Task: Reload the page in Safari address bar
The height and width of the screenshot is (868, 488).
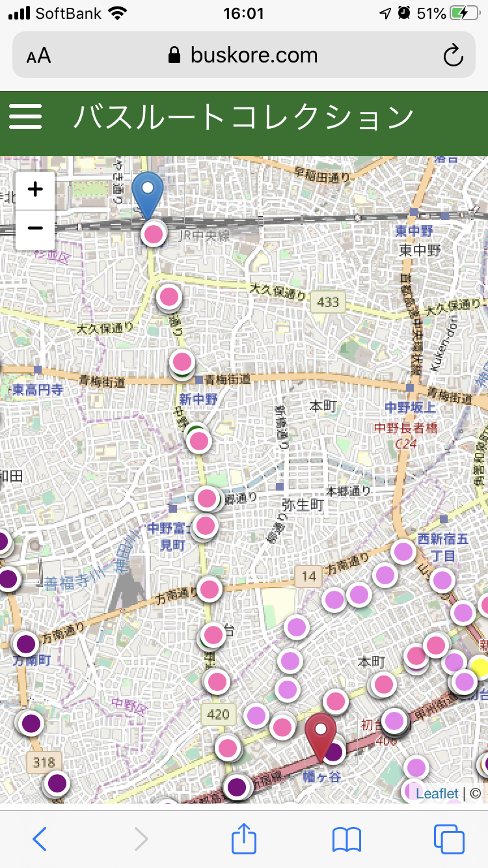Action: pyautogui.click(x=453, y=55)
